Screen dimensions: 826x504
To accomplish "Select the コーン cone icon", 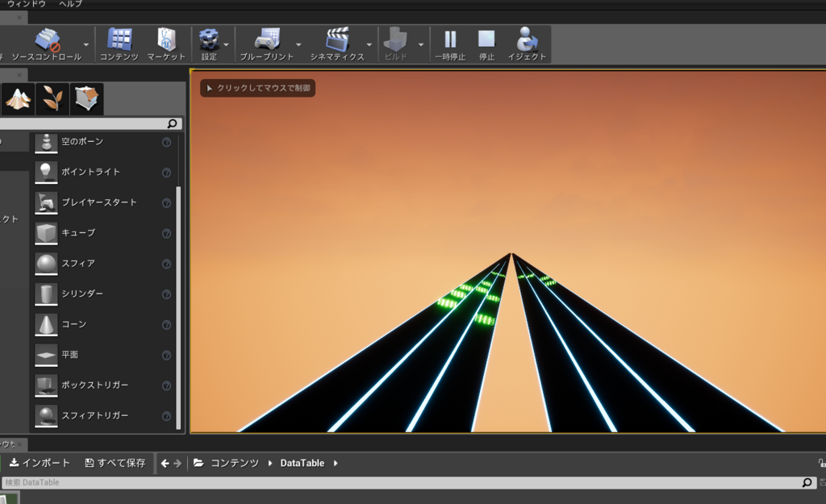I will [46, 324].
